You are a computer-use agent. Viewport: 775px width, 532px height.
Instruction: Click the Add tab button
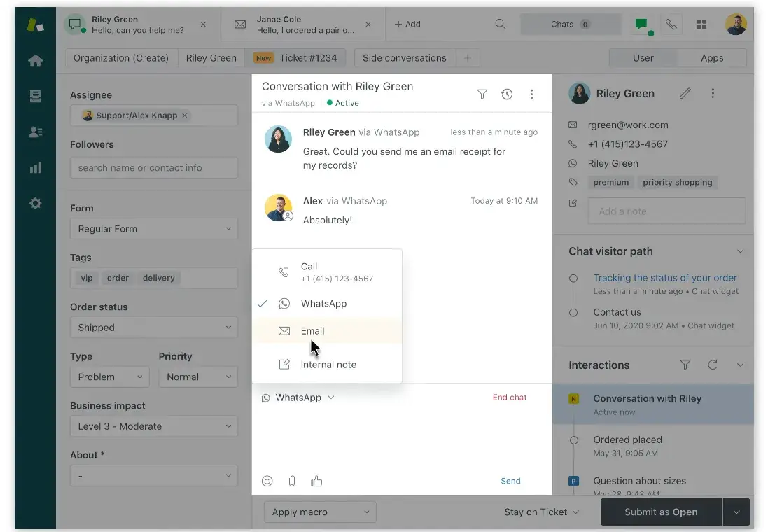(x=407, y=24)
